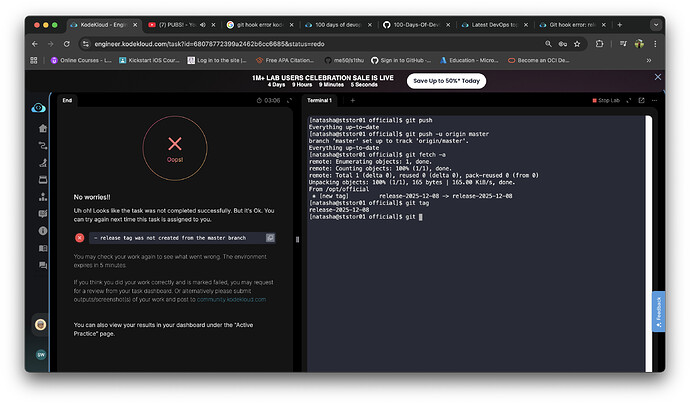This screenshot has width=690, height=405.
Task: Open the speech-bubble feedback icon in sidebar
Action: 43,214
